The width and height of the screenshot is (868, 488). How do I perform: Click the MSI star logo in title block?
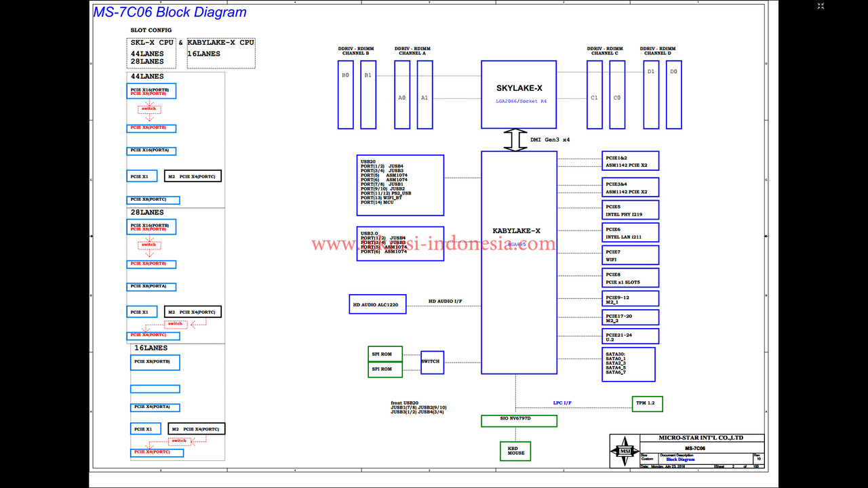[624, 450]
